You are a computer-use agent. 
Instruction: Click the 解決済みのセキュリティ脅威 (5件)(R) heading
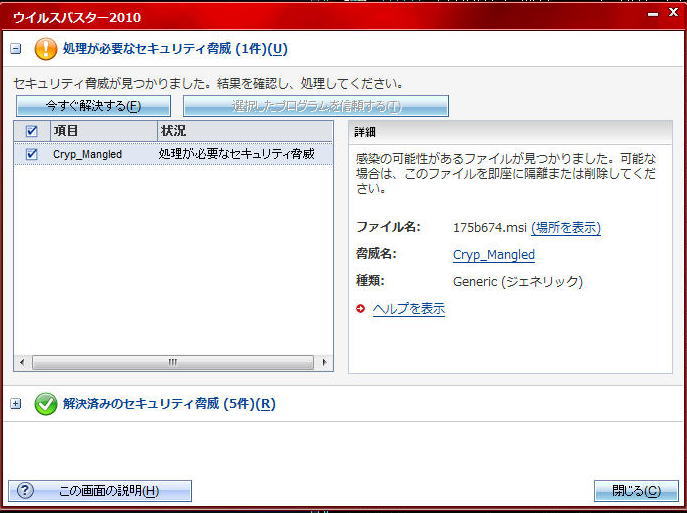pos(169,403)
